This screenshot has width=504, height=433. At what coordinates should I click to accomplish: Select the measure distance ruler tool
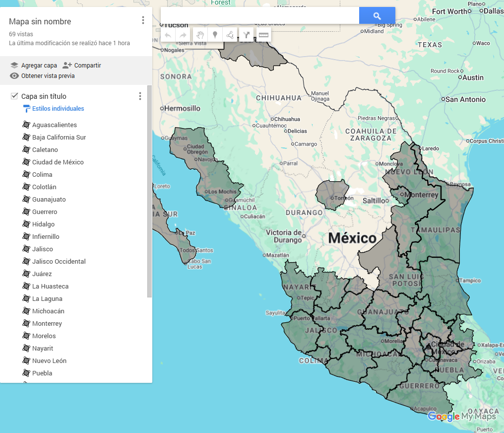tap(263, 35)
